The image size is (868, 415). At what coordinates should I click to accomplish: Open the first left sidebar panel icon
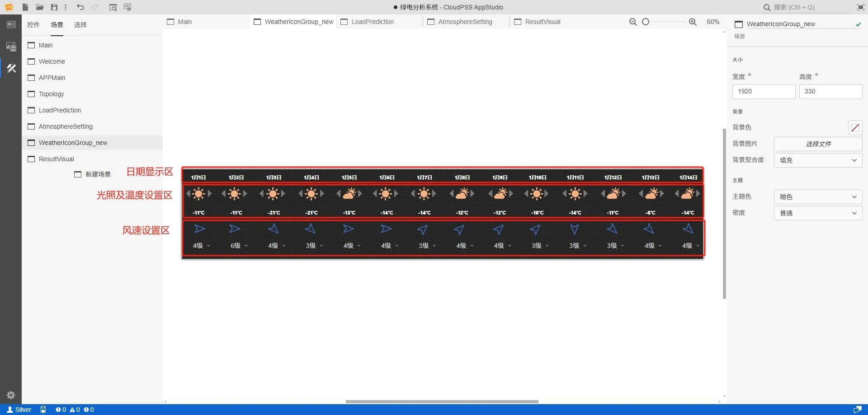(x=11, y=25)
